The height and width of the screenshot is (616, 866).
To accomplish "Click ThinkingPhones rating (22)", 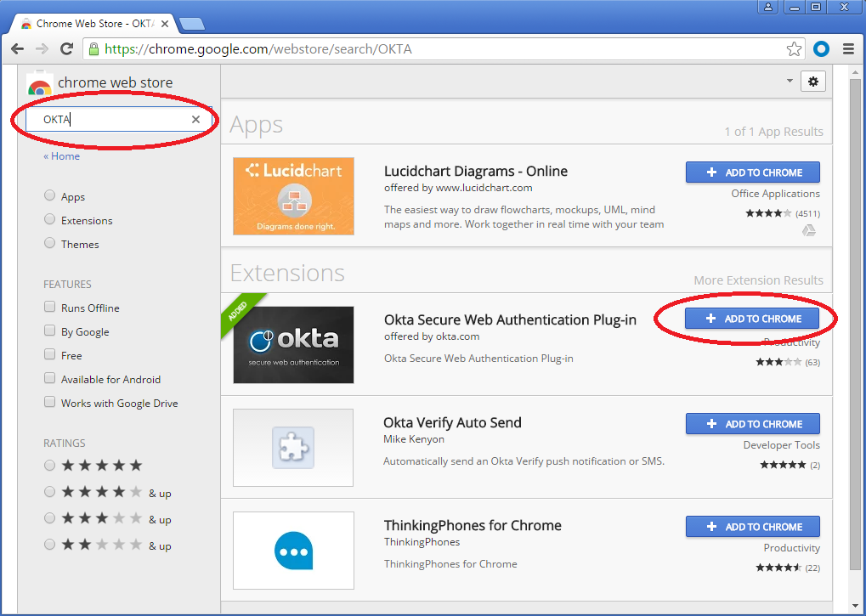I will pos(788,568).
